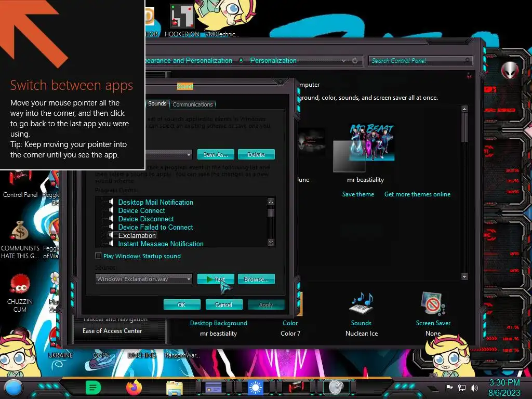Toggle Play Windows Startup sound checkbox

tap(98, 256)
